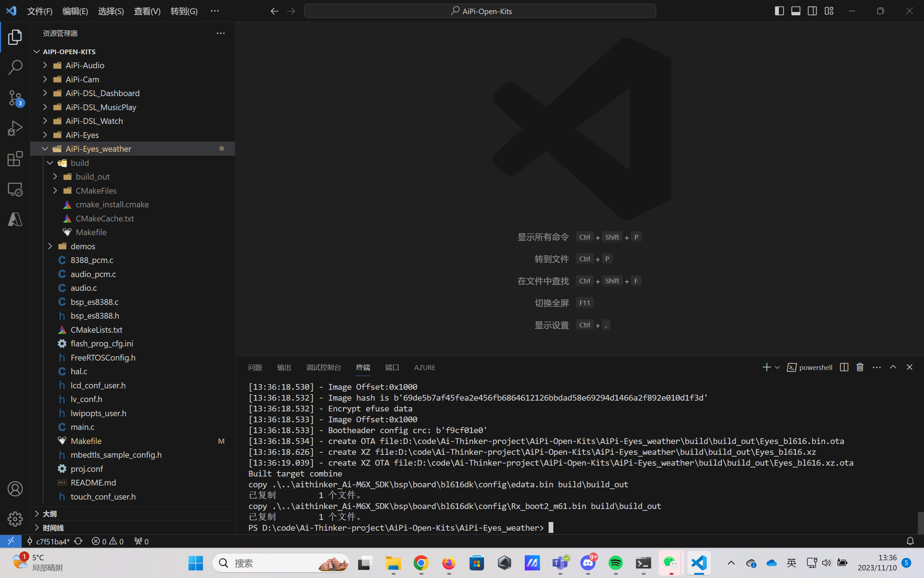Toggle bottom panel visibility in title bar
Image resolution: width=924 pixels, height=578 pixels.
coord(796,11)
